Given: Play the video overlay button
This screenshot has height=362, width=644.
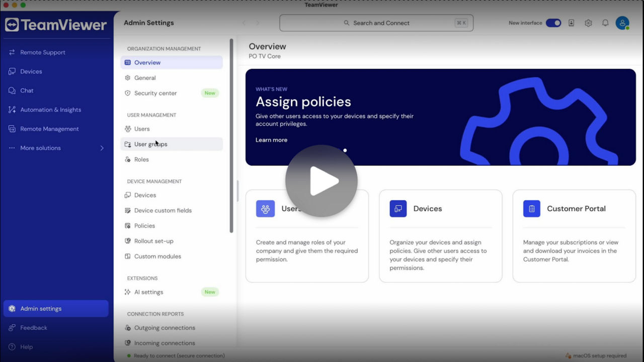Looking at the screenshot, I should (x=321, y=181).
